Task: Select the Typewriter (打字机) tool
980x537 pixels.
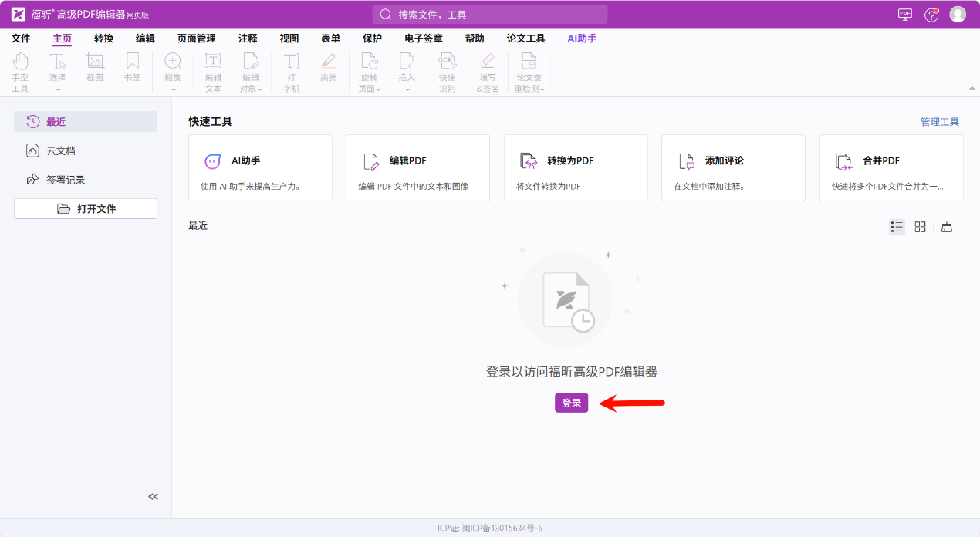Action: (x=291, y=62)
